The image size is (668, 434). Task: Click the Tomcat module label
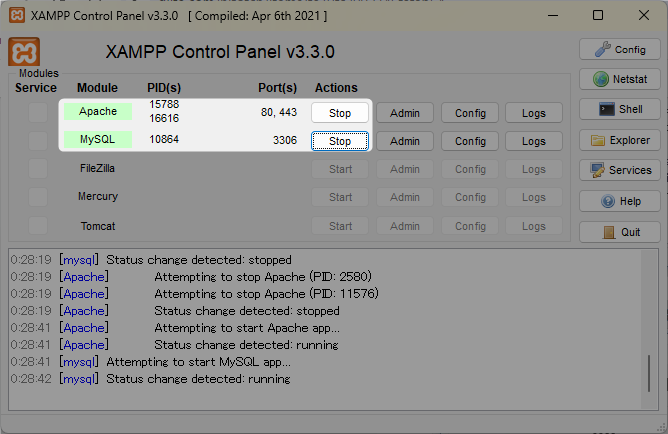coord(98,226)
